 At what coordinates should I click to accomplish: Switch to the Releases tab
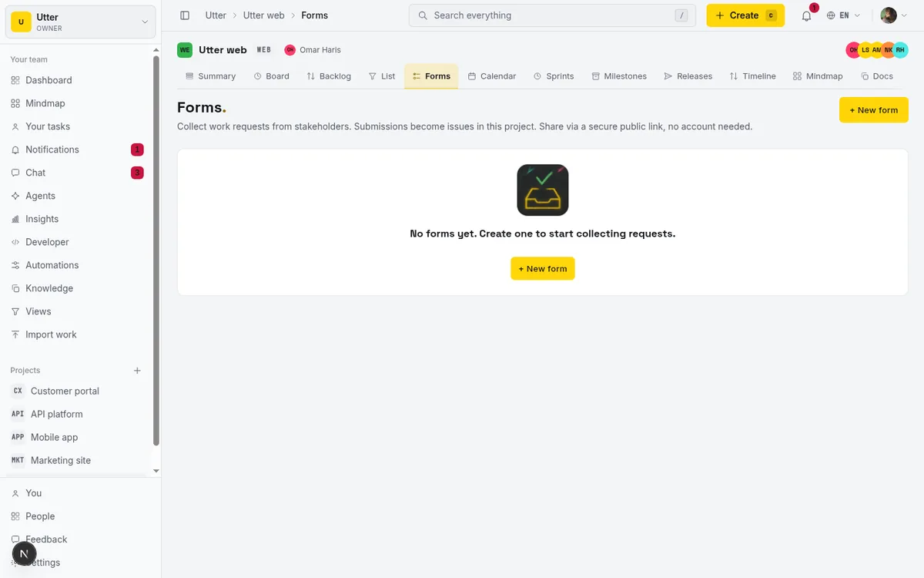coord(688,76)
